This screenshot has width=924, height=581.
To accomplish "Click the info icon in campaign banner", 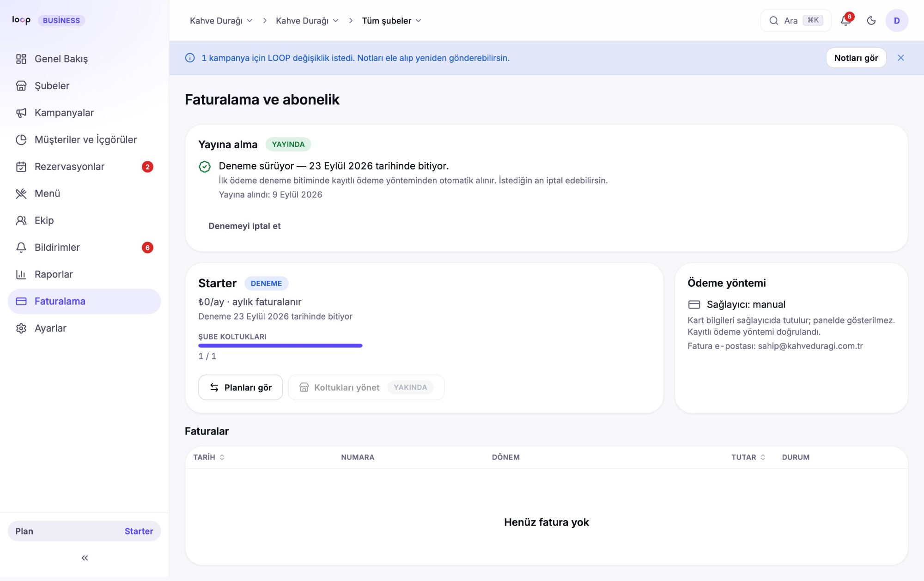I will tap(190, 58).
